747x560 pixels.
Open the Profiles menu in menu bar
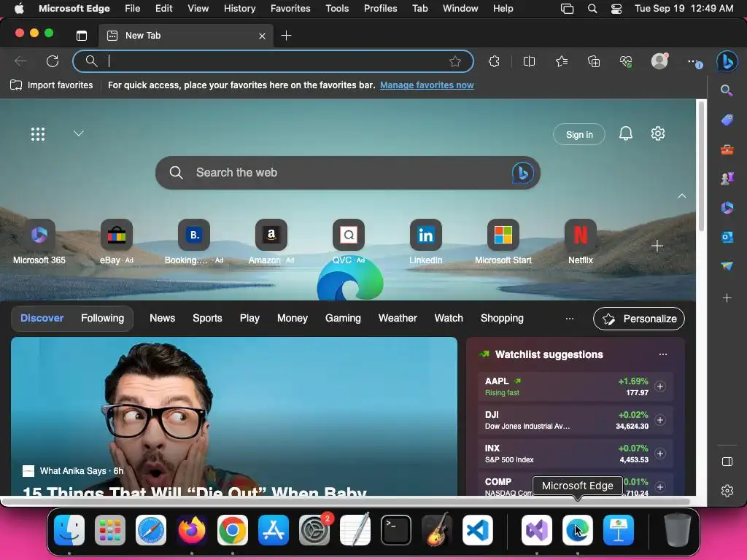coord(380,8)
